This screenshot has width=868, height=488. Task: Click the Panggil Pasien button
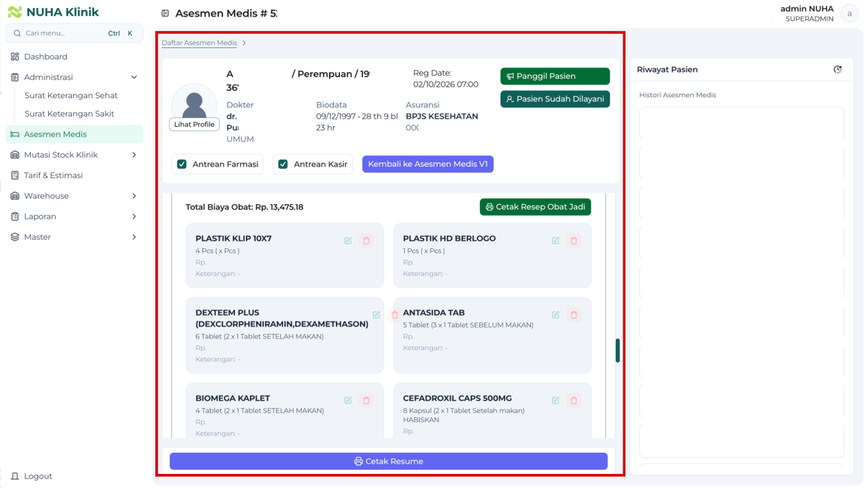pos(555,76)
